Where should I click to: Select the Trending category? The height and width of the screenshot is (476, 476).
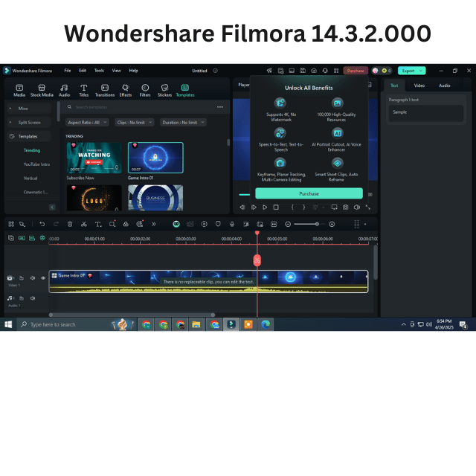pos(31,150)
